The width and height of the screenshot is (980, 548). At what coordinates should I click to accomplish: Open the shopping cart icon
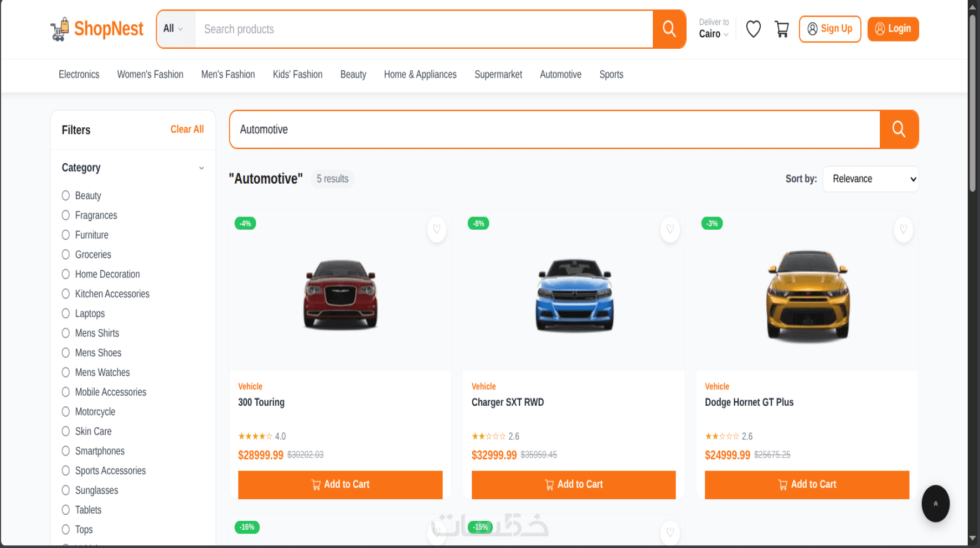click(x=782, y=29)
